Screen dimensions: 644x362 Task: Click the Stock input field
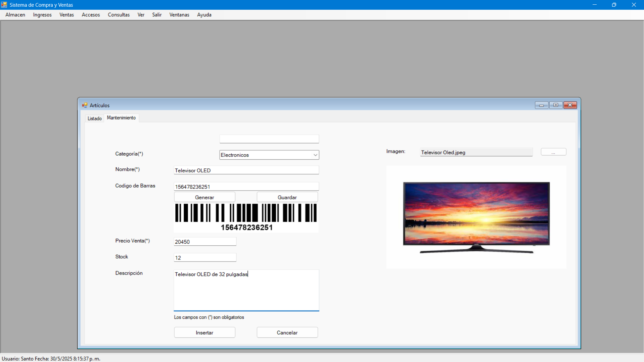[205, 257]
